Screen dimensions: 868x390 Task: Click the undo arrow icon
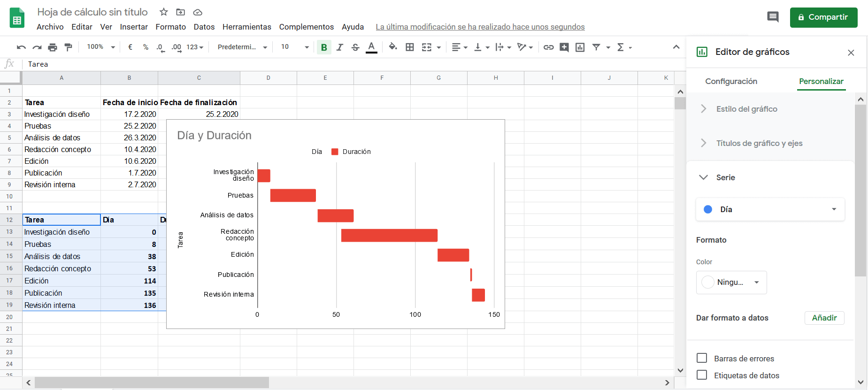point(21,47)
